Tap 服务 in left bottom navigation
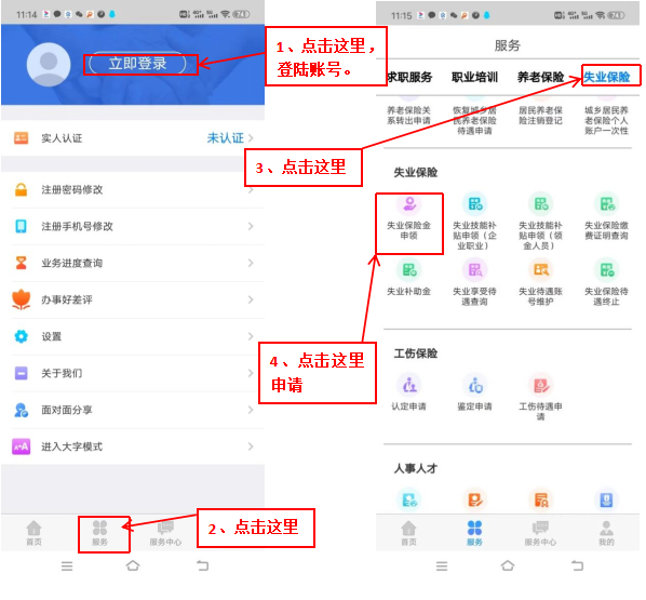Image resolution: width=646 pixels, height=600 pixels. [98, 533]
